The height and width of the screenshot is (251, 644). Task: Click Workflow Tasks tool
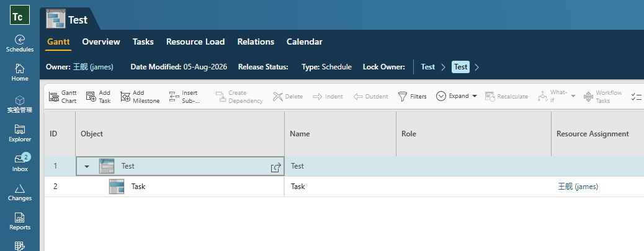coord(602,97)
